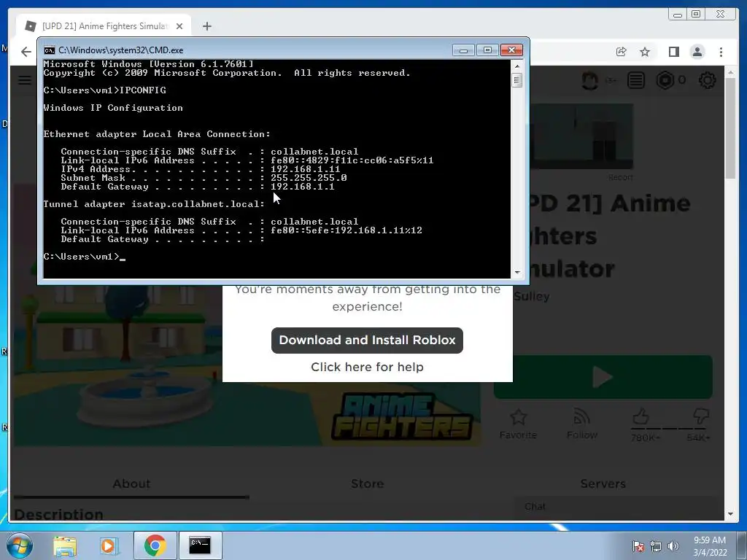Click the CMD scrollbar thumb
747x560 pixels.
[x=517, y=80]
